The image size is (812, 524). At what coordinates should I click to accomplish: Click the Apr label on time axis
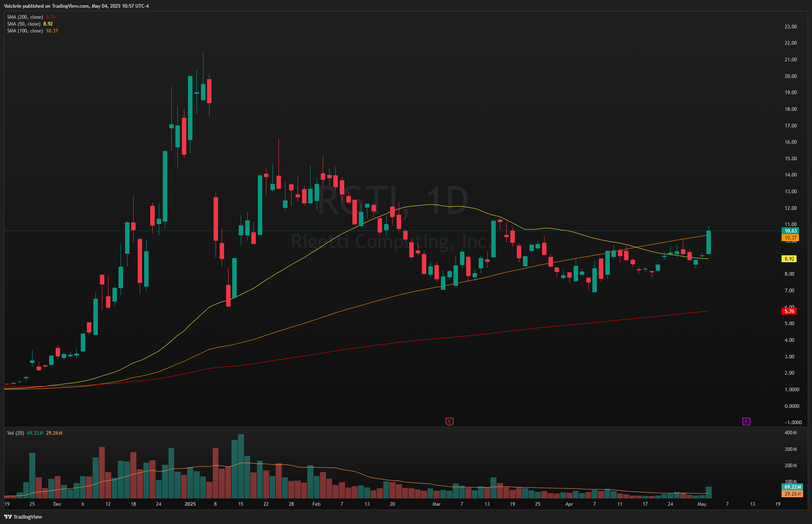(x=569, y=504)
